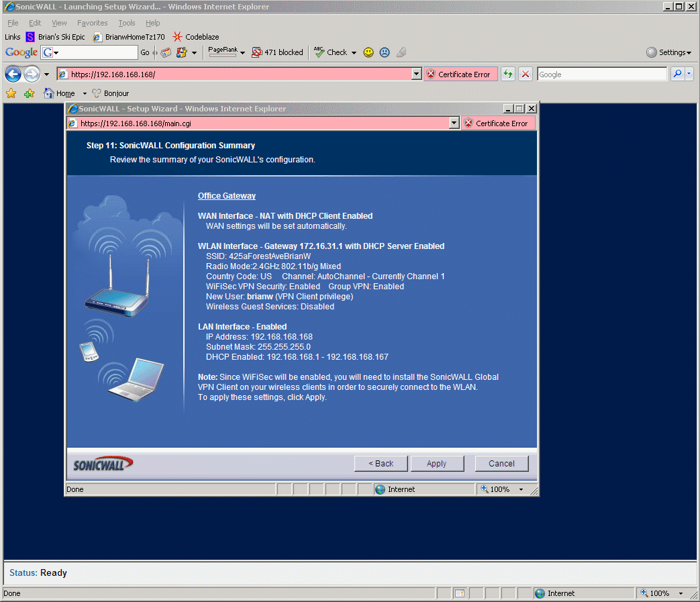
Task: Click Certificate Error in the Setup Wizard popup
Action: click(498, 123)
